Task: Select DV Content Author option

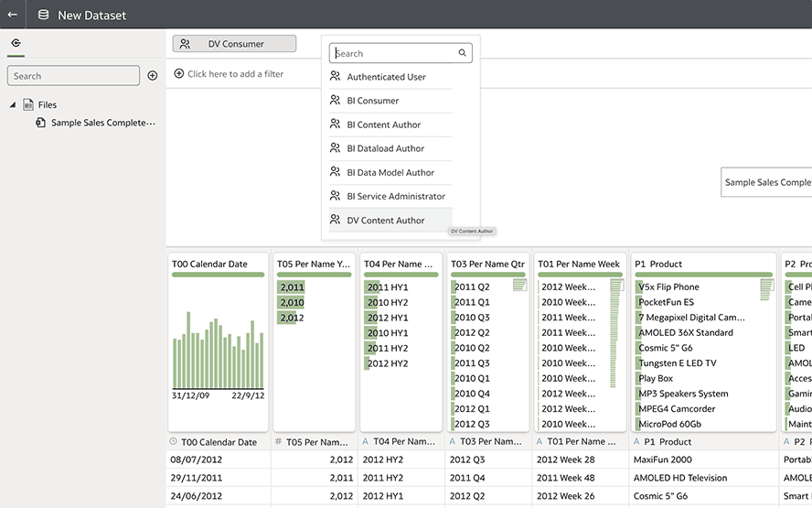Action: pos(385,220)
